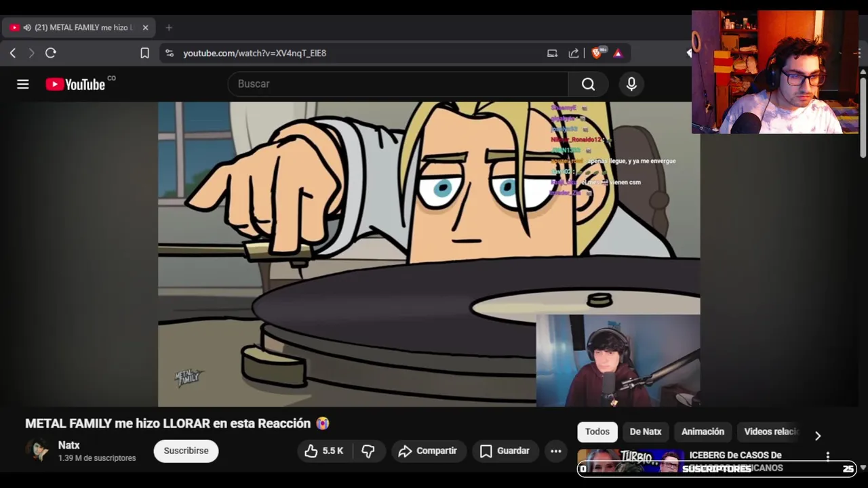The height and width of the screenshot is (488, 868).
Task: Go forward with the browser arrow
Action: 31,53
